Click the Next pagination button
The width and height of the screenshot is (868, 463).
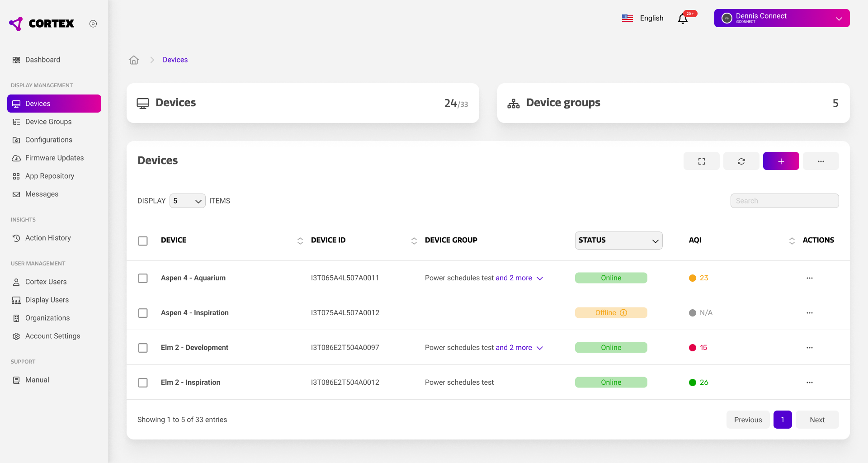click(x=817, y=420)
